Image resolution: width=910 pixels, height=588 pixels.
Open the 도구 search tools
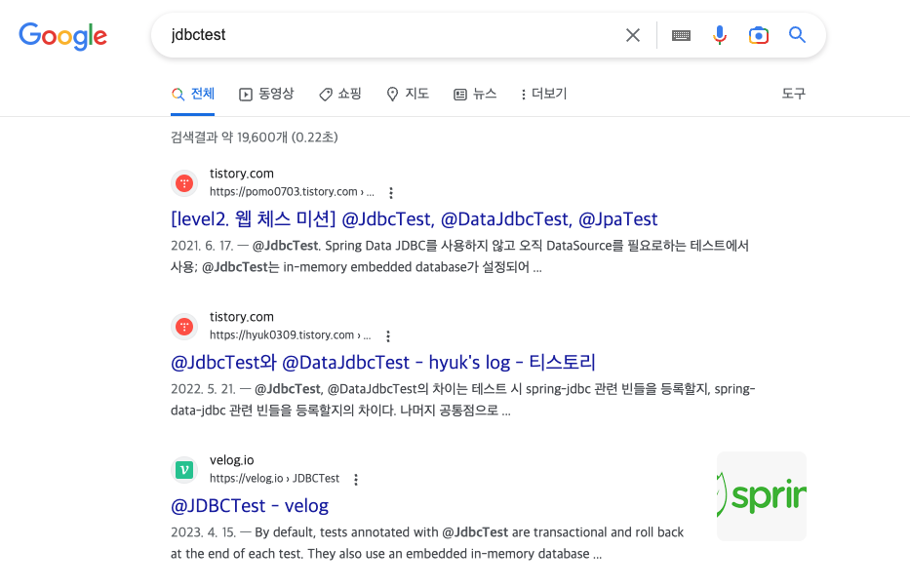(793, 94)
